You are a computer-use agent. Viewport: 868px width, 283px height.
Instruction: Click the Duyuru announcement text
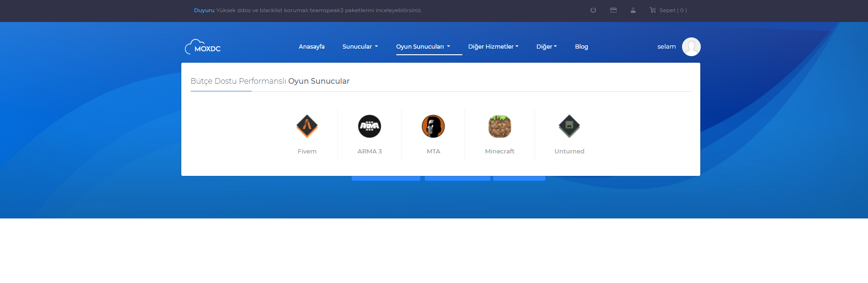[204, 10]
